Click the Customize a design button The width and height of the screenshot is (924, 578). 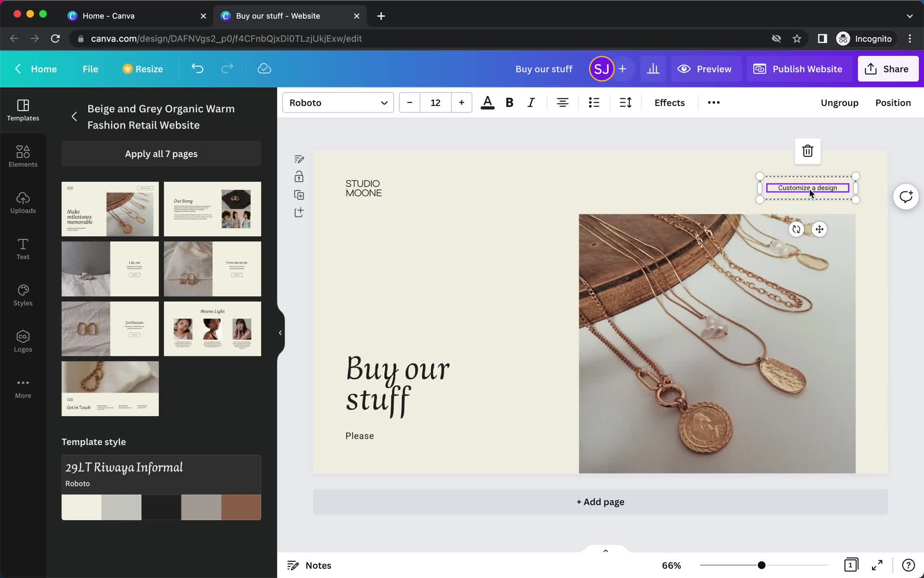807,188
